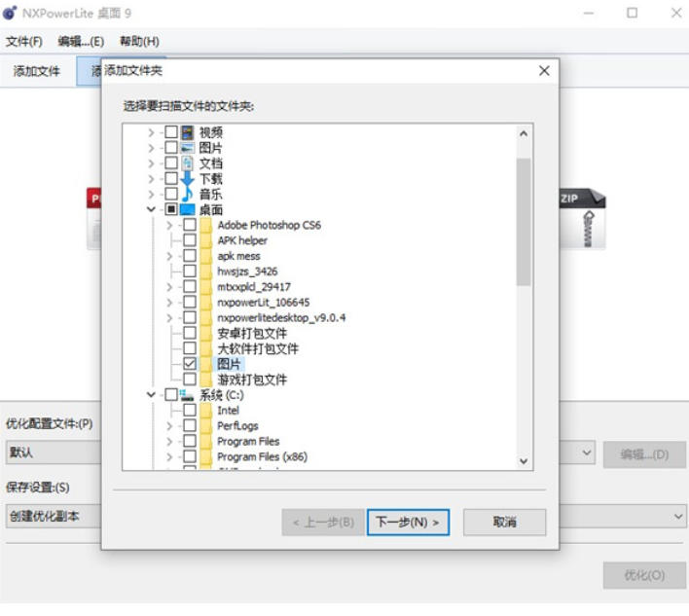Click the folder tree scrollbar thumb
The image size is (689, 616).
click(x=523, y=222)
